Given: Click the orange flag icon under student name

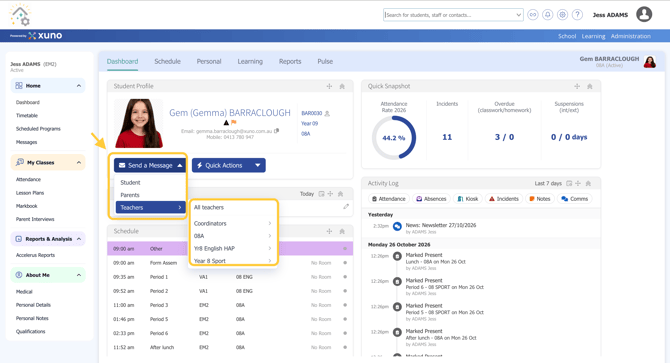Looking at the screenshot, I should [234, 123].
